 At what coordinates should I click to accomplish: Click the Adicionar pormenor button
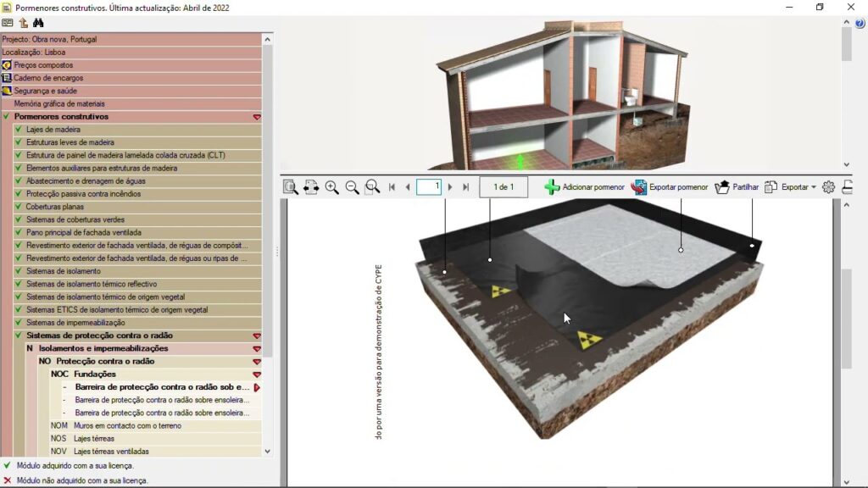584,187
